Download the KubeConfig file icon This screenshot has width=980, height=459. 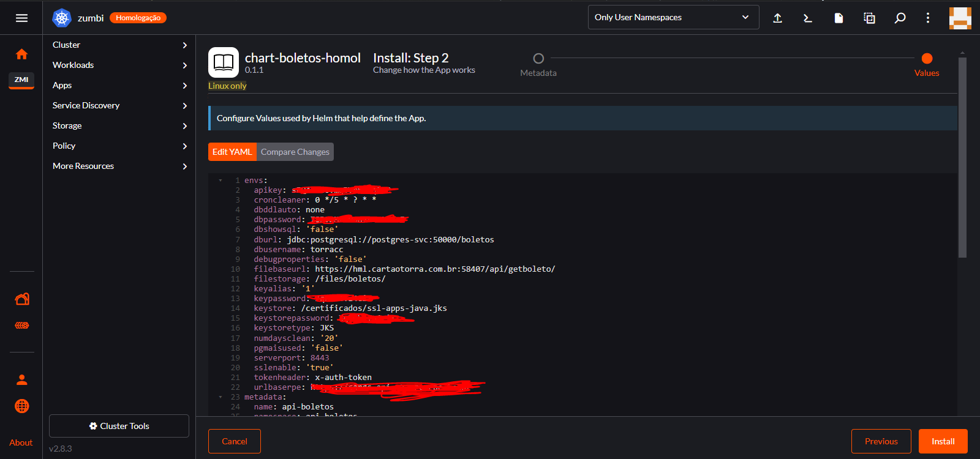839,18
